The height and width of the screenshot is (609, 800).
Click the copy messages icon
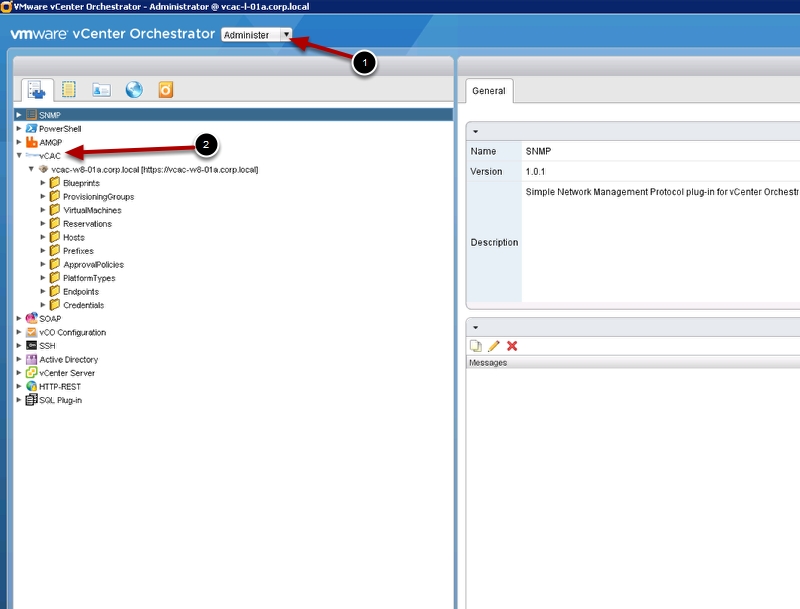pos(476,346)
